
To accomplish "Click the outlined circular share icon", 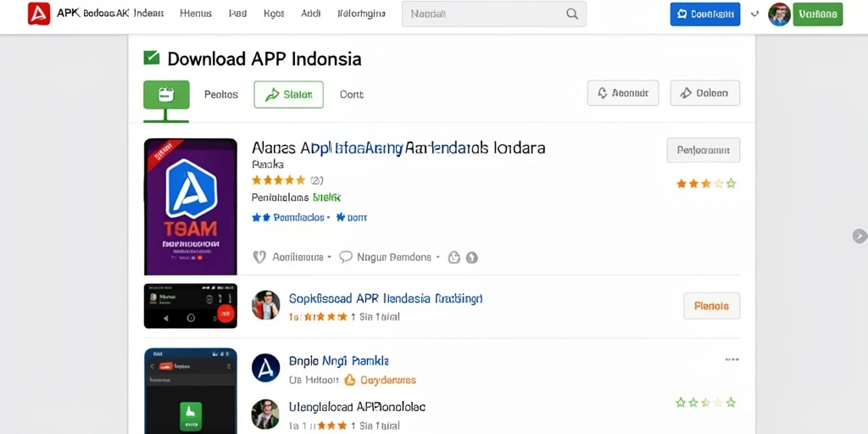I will 454,258.
